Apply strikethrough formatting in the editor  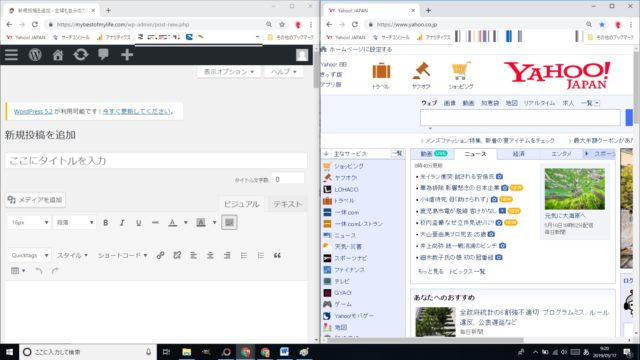click(155, 222)
